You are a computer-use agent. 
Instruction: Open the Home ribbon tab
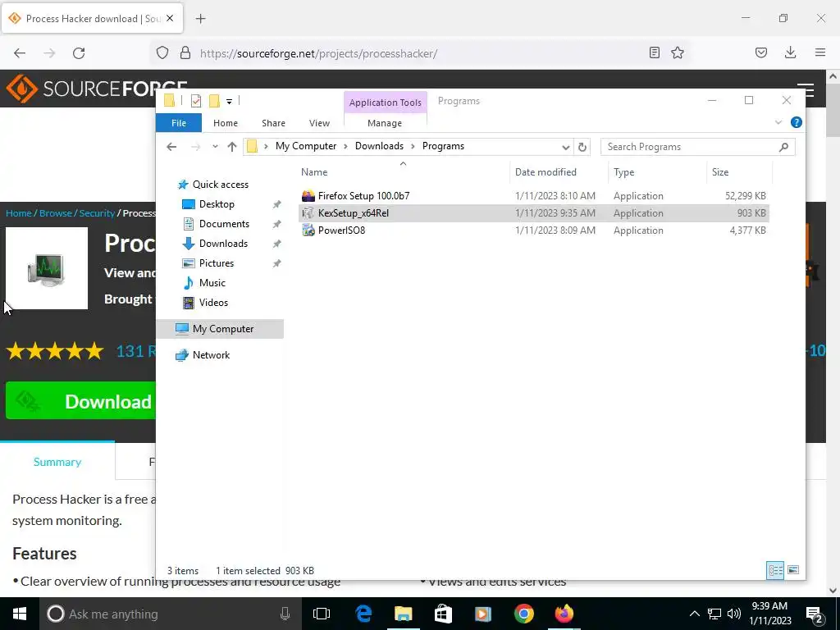(x=226, y=123)
